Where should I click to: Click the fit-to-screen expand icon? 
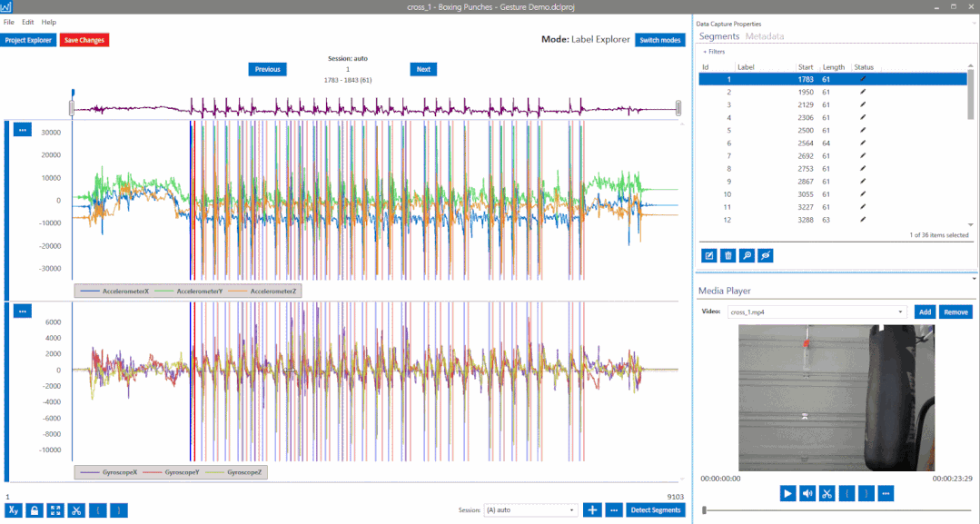coord(55,510)
